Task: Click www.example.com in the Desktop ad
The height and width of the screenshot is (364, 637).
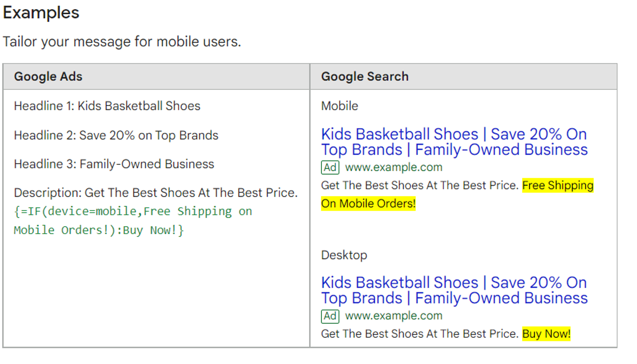Action: point(394,316)
